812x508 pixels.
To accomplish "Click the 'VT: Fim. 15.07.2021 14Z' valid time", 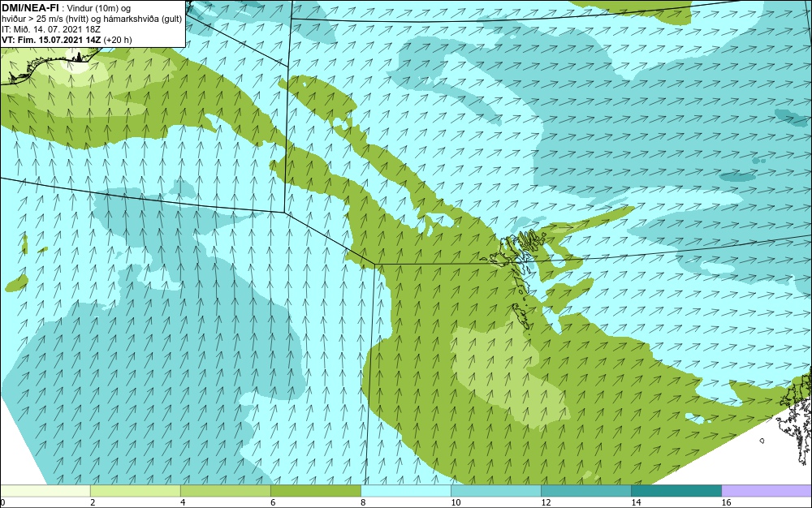I will [52, 40].
